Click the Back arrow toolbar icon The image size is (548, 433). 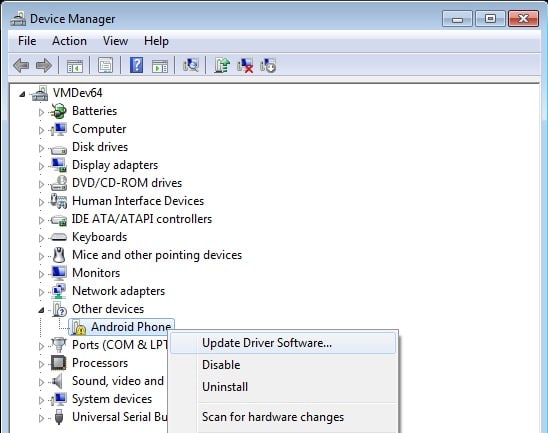(x=21, y=65)
